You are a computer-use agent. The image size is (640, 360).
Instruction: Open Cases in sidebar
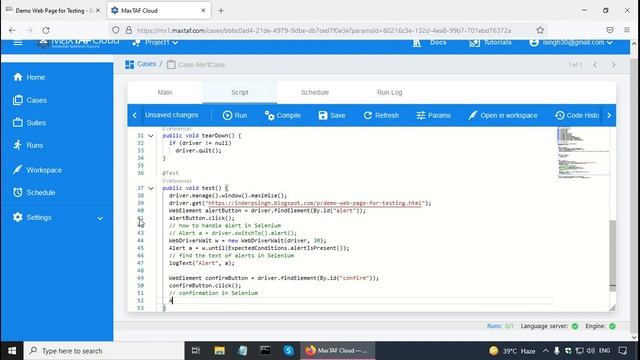click(29, 100)
